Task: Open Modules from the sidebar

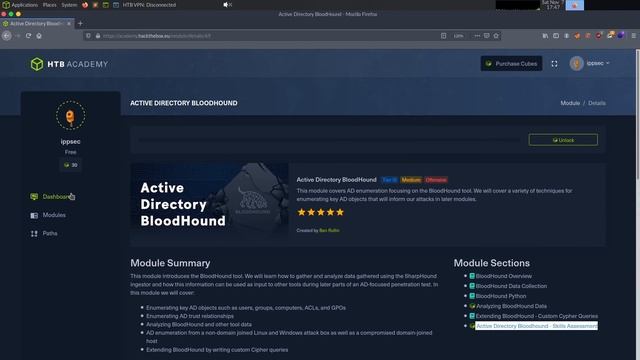Action: pyautogui.click(x=54, y=215)
